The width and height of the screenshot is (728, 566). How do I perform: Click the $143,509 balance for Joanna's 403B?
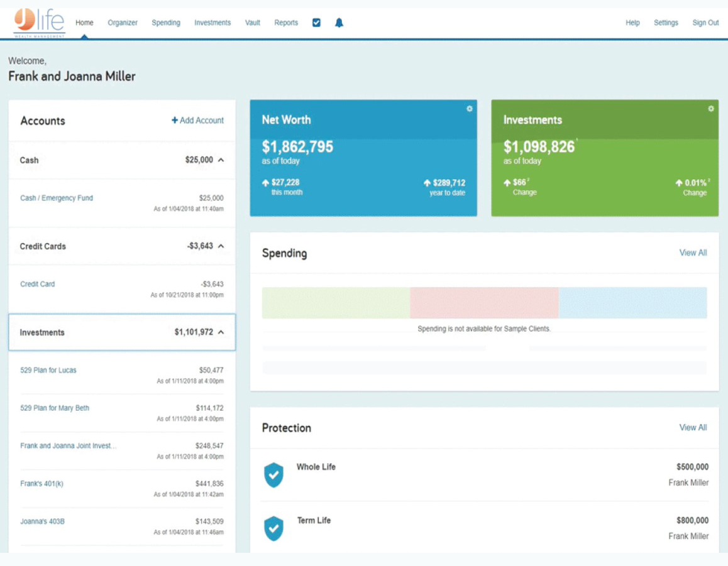pos(209,521)
